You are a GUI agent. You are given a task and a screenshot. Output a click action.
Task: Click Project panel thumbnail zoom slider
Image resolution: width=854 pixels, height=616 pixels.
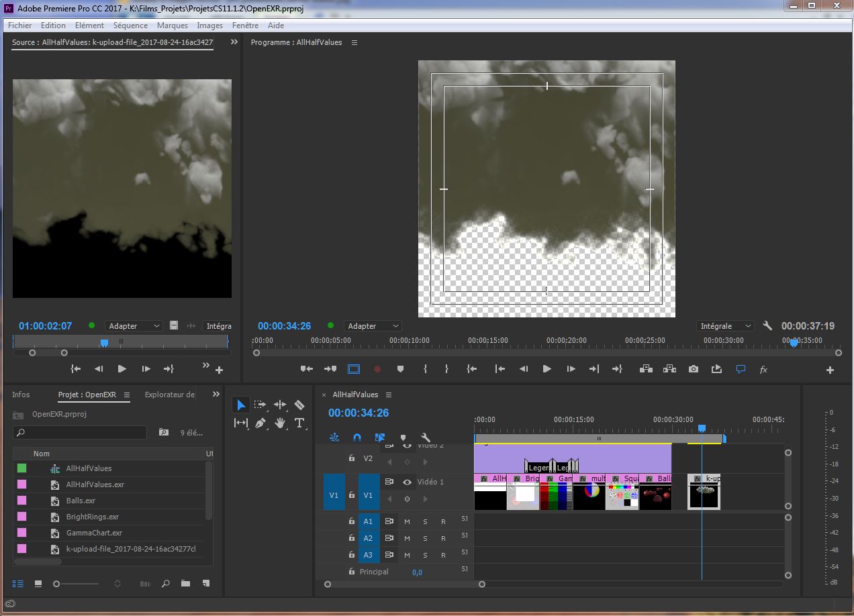pyautogui.click(x=77, y=584)
